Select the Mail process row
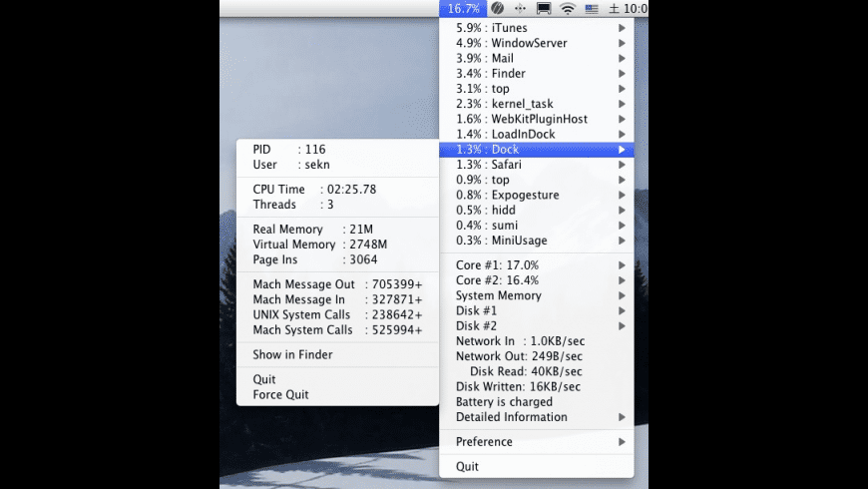The height and width of the screenshot is (489, 868). [537, 58]
